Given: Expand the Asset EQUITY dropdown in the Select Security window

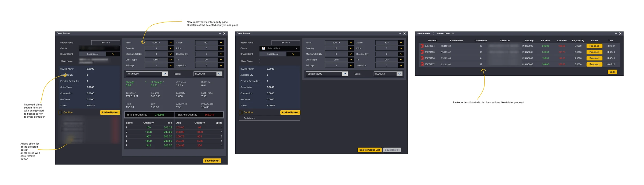Looking at the screenshot, I should point(350,43).
